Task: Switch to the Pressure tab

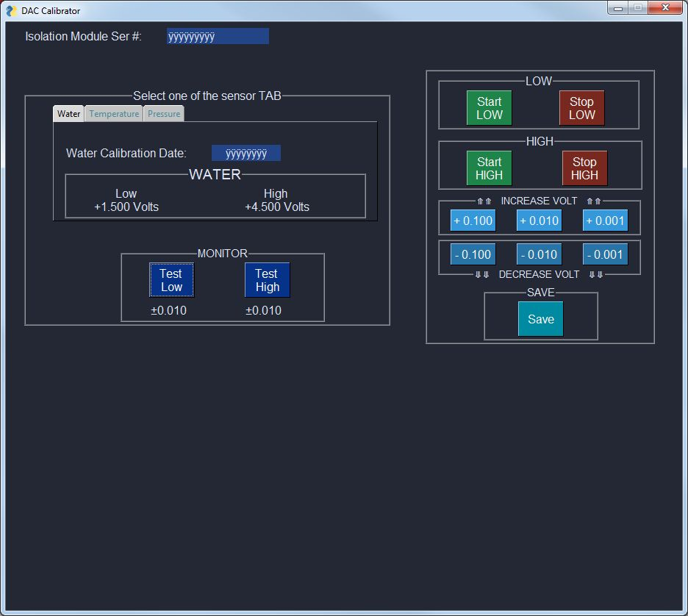Action: pos(164,114)
